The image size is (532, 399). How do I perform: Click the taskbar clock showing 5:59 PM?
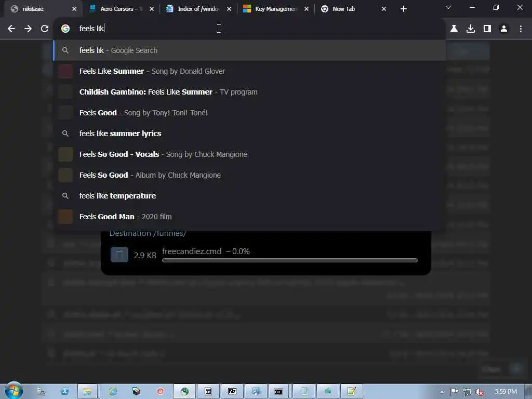[x=506, y=392]
